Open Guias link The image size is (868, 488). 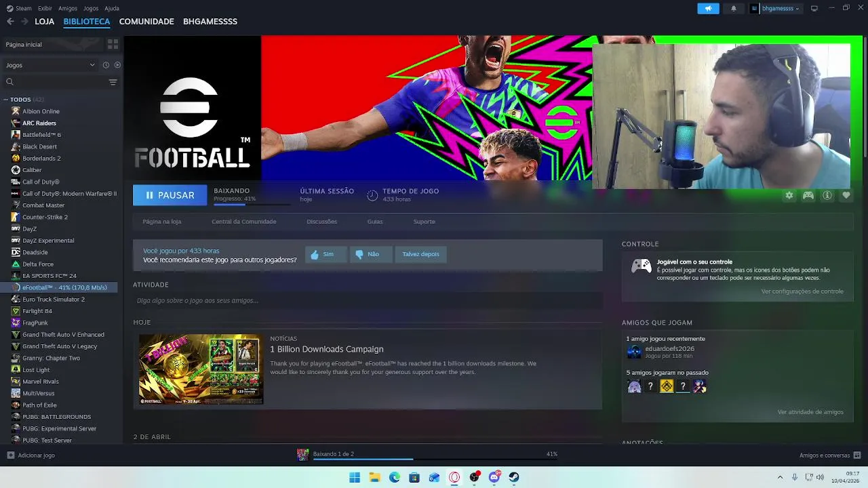click(375, 222)
